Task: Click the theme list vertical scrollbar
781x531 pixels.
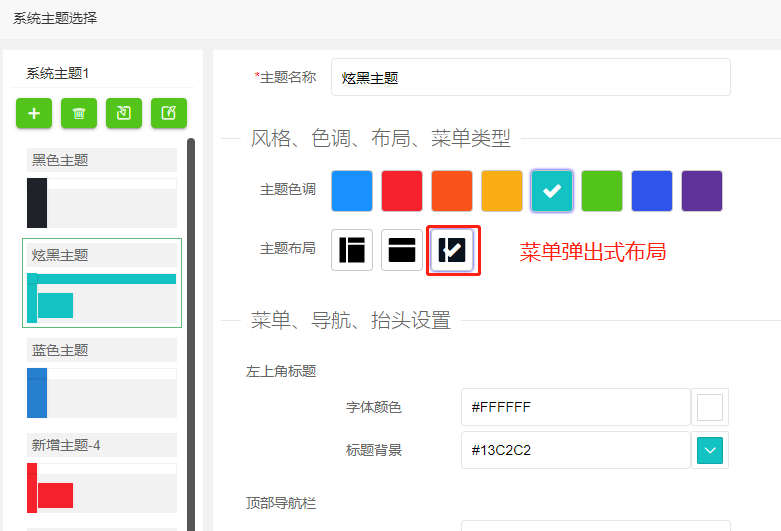Action: click(x=191, y=330)
